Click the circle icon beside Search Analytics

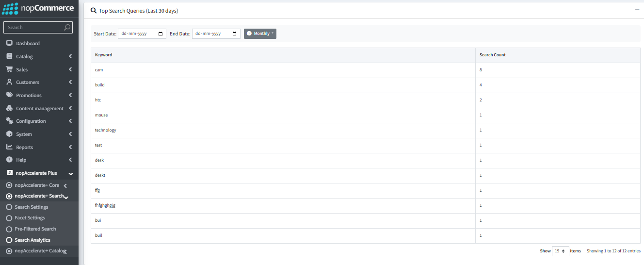[9, 240]
